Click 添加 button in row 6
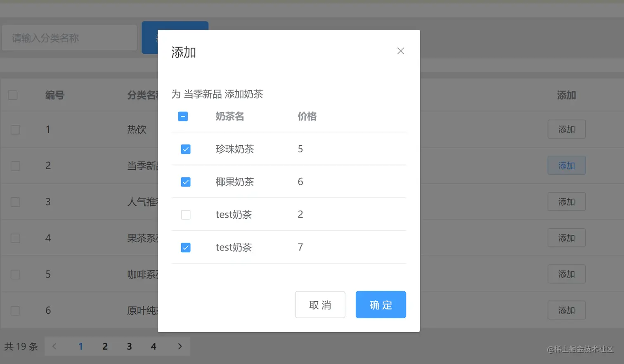 (566, 310)
